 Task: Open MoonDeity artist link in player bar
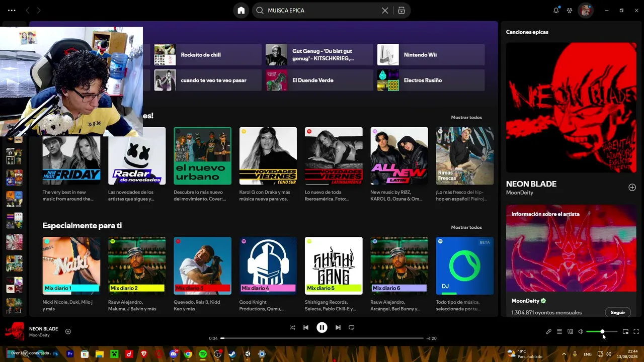(39, 335)
